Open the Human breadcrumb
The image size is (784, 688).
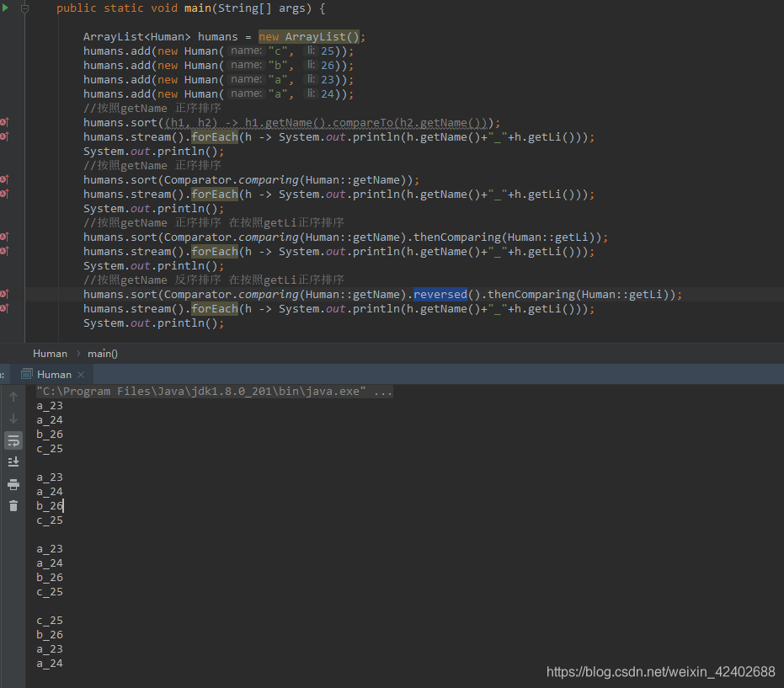click(x=50, y=354)
